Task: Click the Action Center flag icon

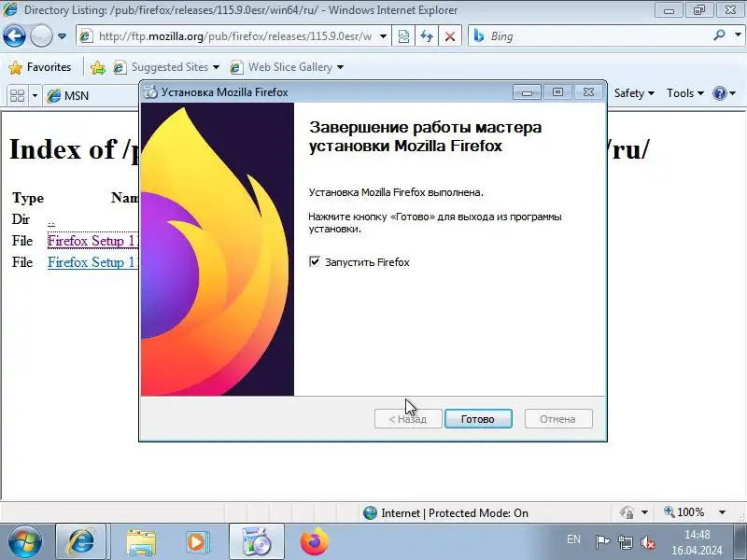Action: [x=602, y=542]
